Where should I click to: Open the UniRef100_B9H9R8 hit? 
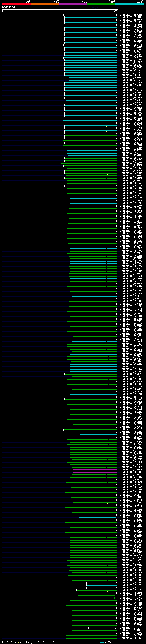point(131,15)
